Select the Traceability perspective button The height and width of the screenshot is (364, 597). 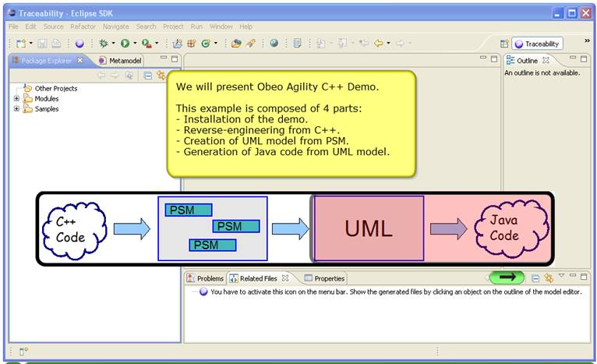click(x=538, y=44)
